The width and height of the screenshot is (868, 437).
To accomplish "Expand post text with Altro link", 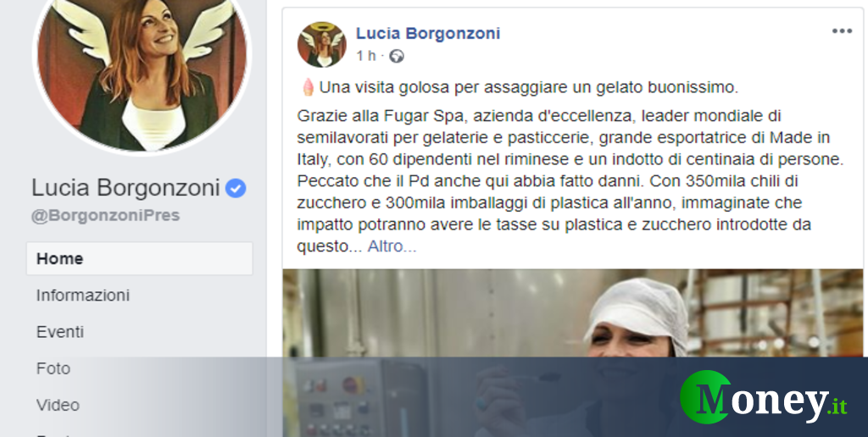I will (x=392, y=246).
